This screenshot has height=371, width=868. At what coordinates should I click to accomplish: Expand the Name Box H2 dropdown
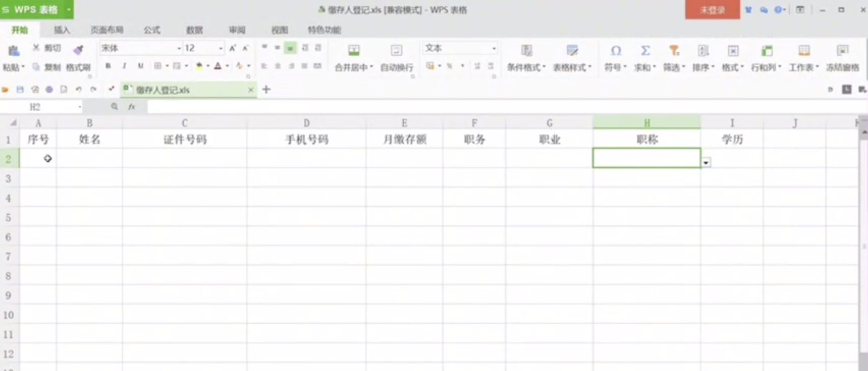click(79, 107)
